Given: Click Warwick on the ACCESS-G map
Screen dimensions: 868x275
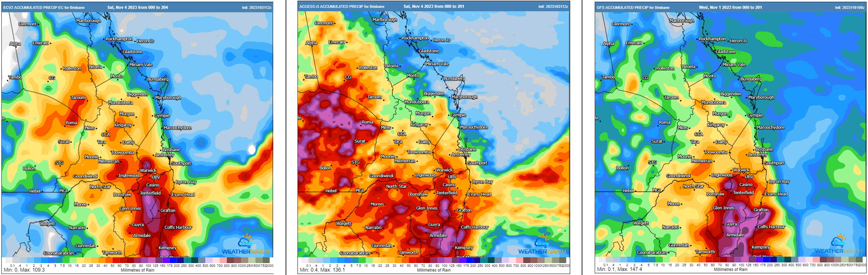Looking at the screenshot, I should (x=445, y=170).
